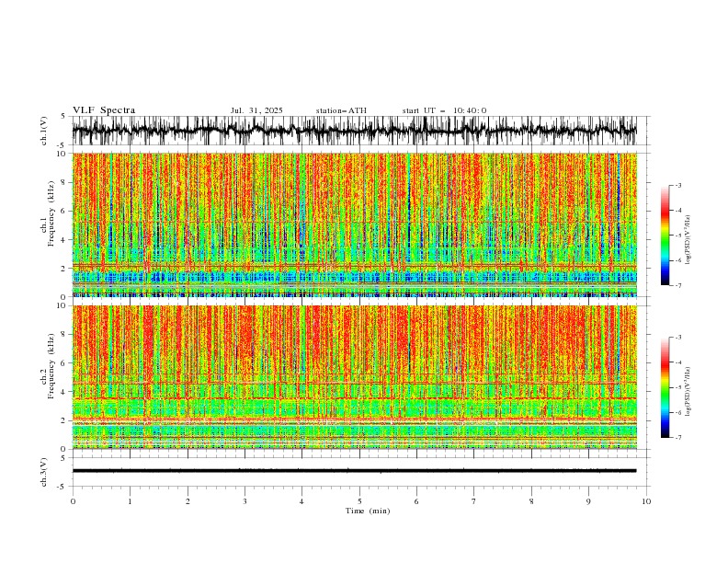The width and height of the screenshot is (728, 563).
Task: Click the ch.1 colorbar "log(PSD)(V²/Hz)" label
Action: tap(688, 240)
